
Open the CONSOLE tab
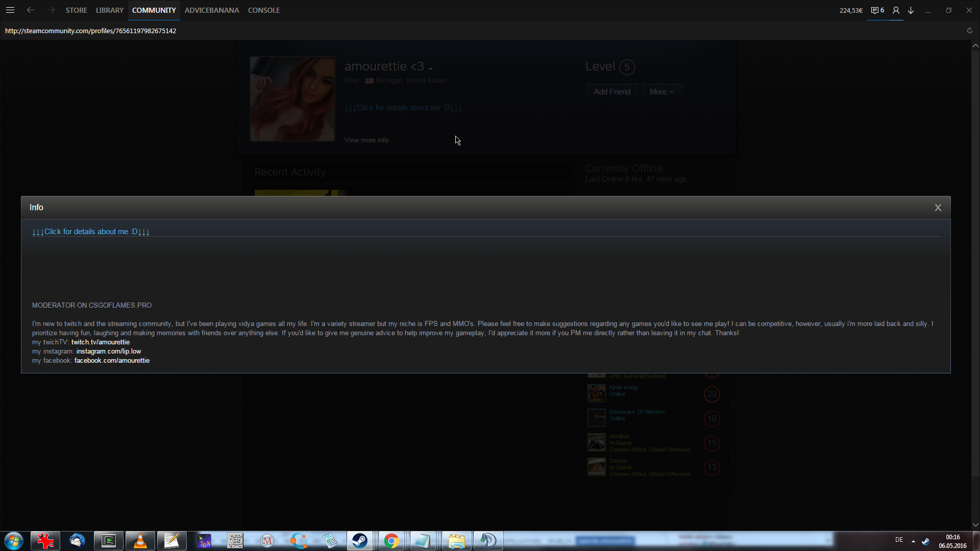pos(263,10)
